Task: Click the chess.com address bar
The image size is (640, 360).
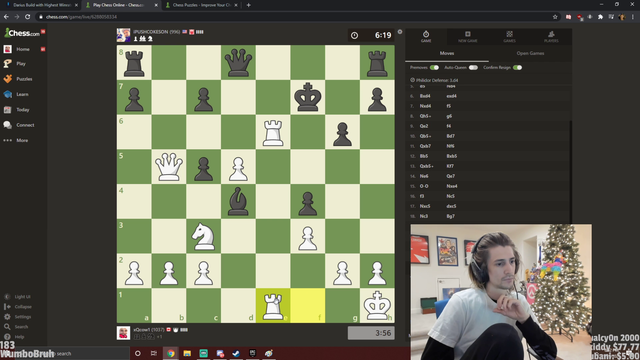Action: 294,17
